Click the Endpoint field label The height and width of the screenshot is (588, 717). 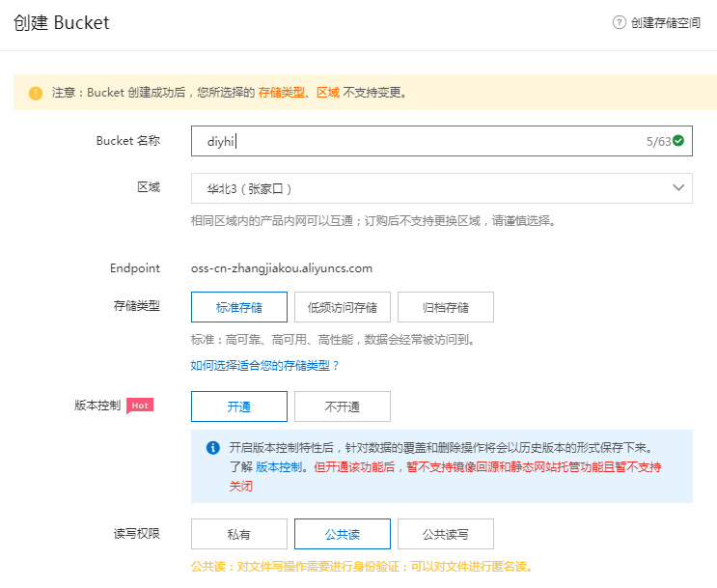pos(135,268)
